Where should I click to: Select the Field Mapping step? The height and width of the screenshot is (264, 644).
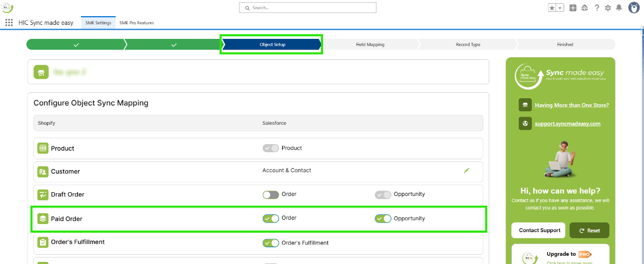pyautogui.click(x=369, y=44)
